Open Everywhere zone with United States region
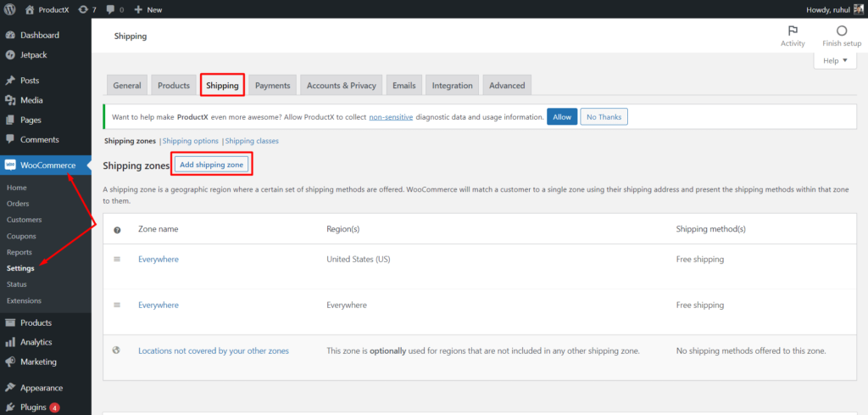Image resolution: width=868 pixels, height=415 pixels. pos(159,260)
